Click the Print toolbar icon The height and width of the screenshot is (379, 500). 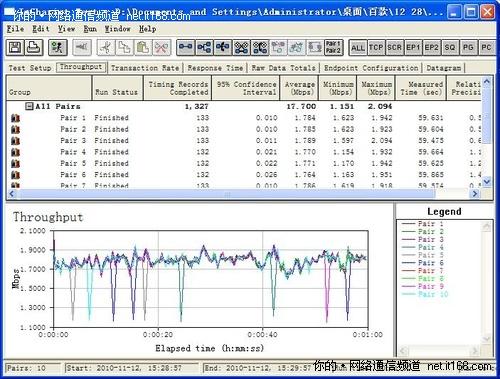34,48
